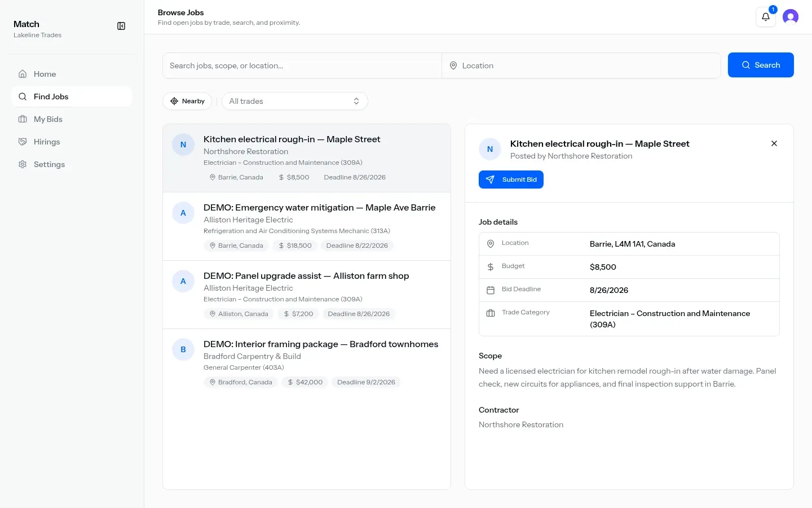Select the Emergency water mitigation job

pos(307,226)
